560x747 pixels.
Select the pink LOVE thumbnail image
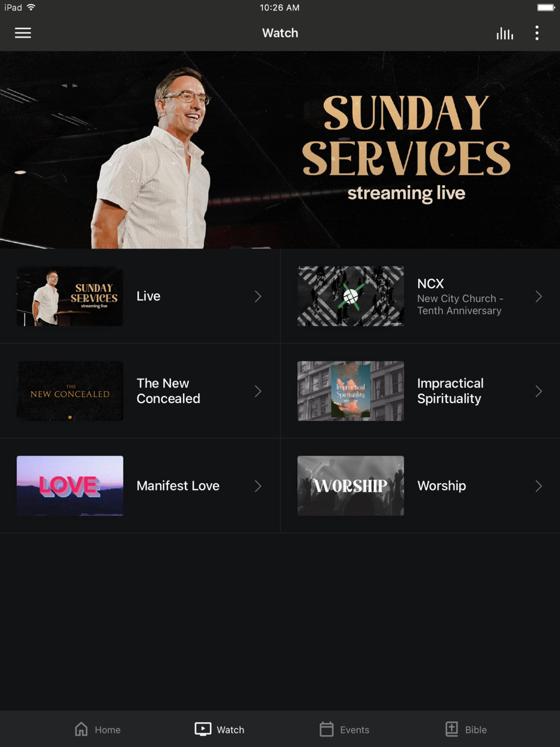pyautogui.click(x=70, y=485)
